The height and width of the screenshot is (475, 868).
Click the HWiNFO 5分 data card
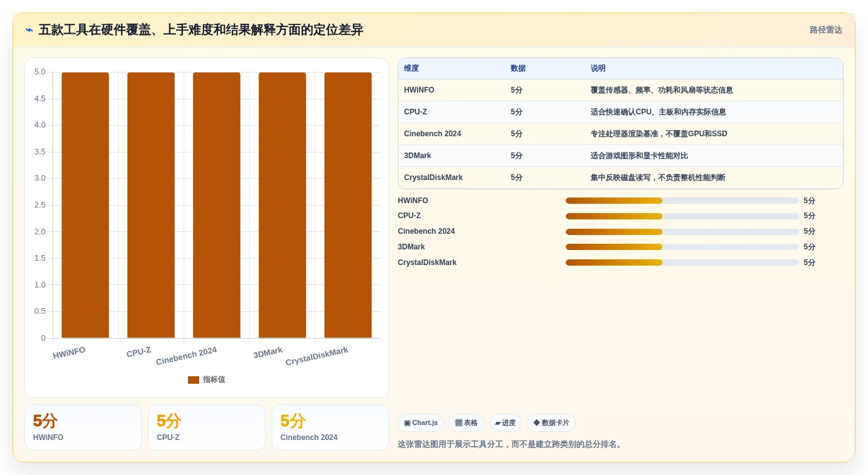tap(83, 427)
